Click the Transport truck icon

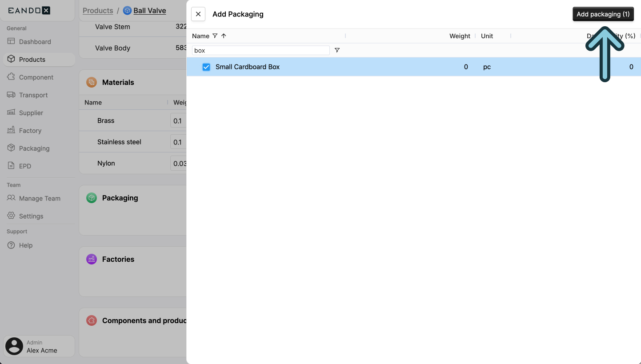tap(11, 95)
